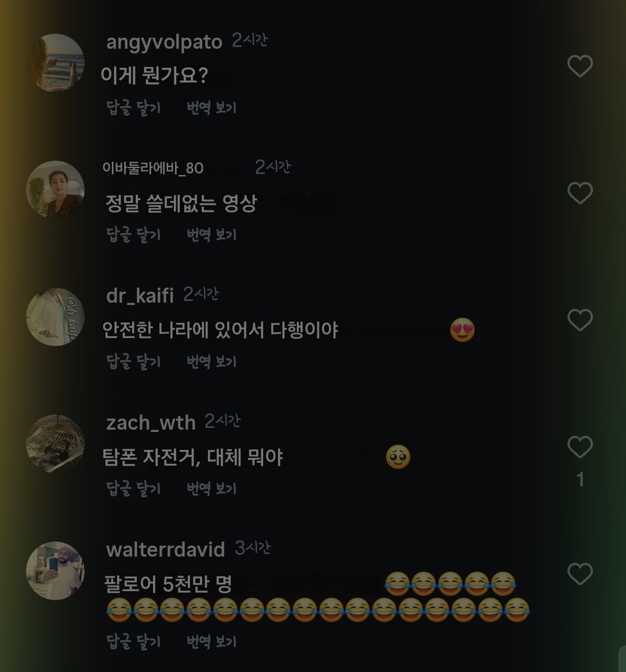Screen dimensions: 626x672
Task: Tap dr_kaifi's profile picture
Action: (56, 317)
